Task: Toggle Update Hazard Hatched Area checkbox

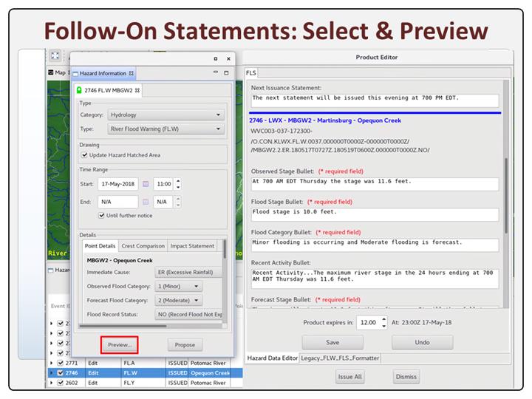Action: coord(84,154)
